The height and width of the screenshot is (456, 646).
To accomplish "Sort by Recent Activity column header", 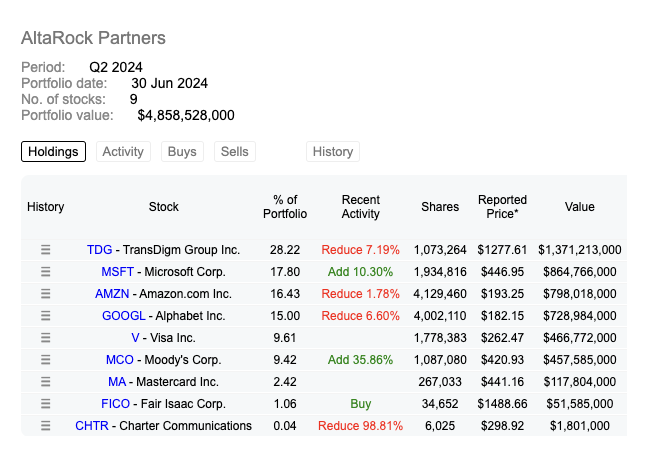I will click(x=360, y=207).
